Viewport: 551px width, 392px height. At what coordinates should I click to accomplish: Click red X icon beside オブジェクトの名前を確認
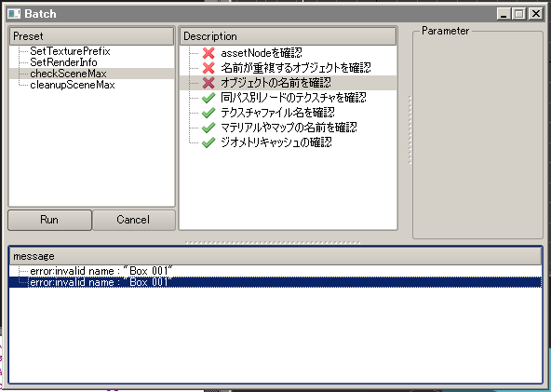[x=208, y=83]
